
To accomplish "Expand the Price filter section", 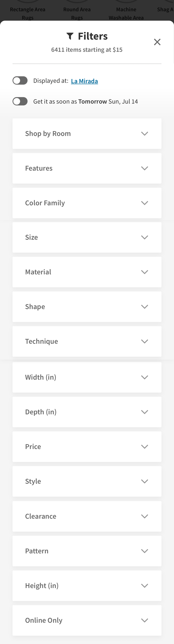I will click(87, 447).
